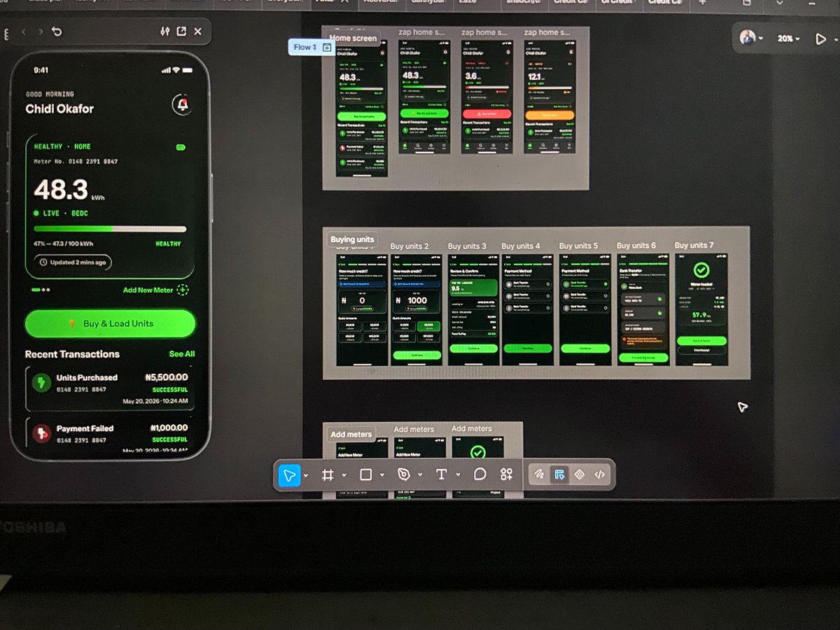Select the Pen tool
This screenshot has height=630, width=840.
point(403,475)
